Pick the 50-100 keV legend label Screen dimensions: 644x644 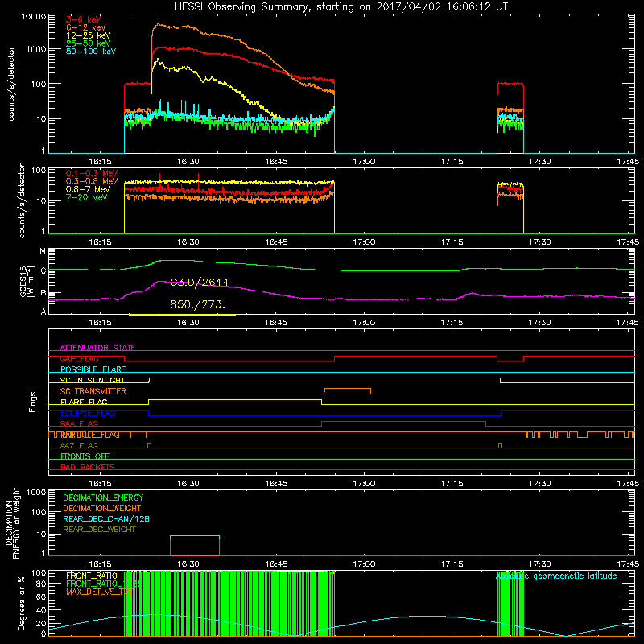pos(91,52)
